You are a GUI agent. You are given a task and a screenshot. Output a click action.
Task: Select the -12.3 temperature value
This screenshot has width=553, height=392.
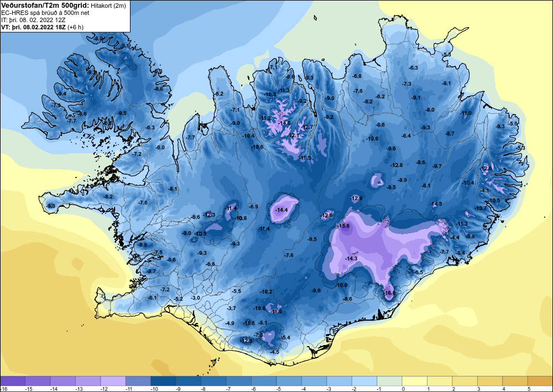pos(209,215)
